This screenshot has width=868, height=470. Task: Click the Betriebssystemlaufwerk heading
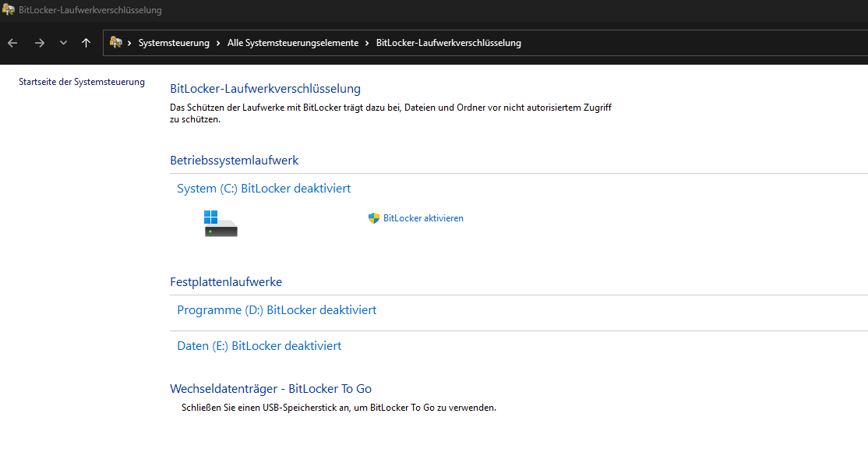(x=235, y=161)
